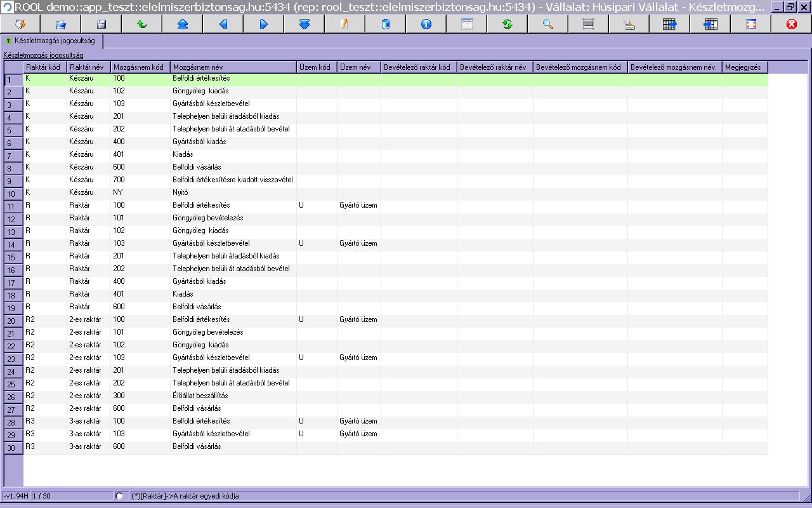Viewport: 812px width, 508px height.
Task: Click 'Gyártó üzem' in row 29
Action: coord(358,434)
